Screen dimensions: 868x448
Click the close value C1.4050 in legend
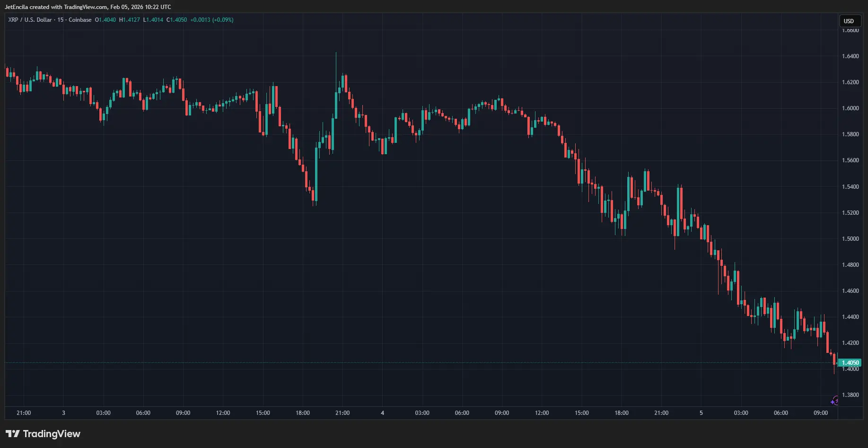[177, 20]
